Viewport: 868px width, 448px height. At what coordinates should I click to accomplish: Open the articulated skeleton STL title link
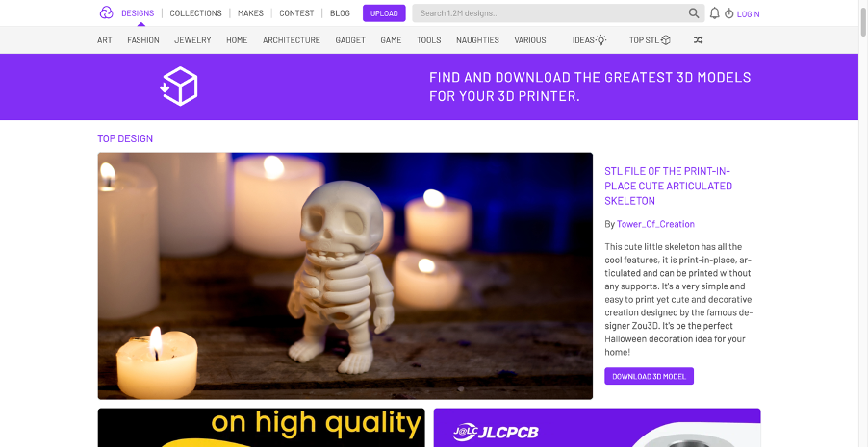[668, 186]
